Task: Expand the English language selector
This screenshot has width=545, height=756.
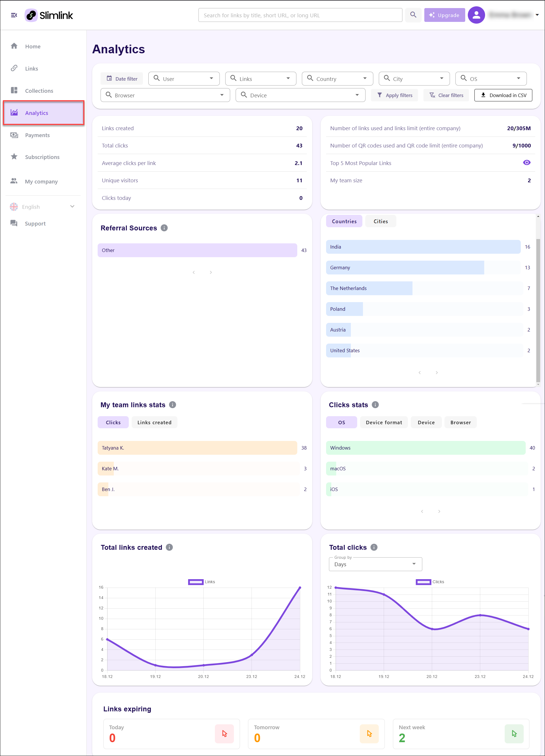Action: 42,207
